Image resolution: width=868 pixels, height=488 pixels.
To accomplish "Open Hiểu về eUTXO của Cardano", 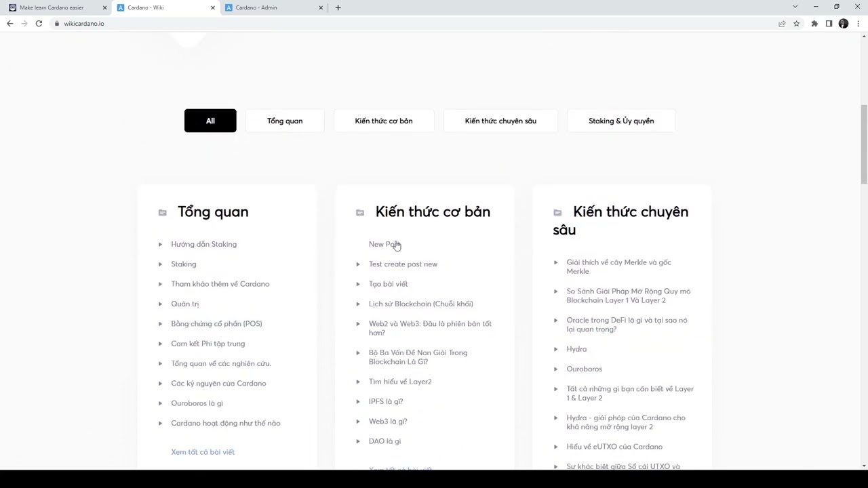I will (614, 447).
